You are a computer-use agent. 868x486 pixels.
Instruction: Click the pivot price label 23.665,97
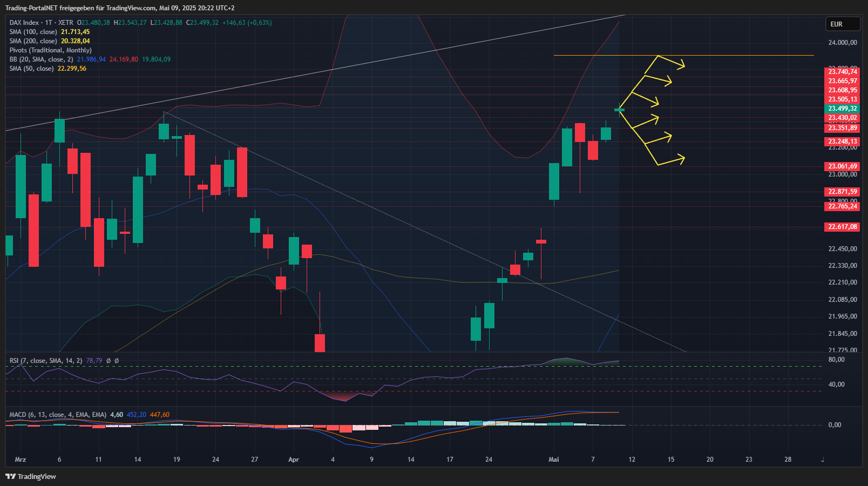pyautogui.click(x=842, y=81)
